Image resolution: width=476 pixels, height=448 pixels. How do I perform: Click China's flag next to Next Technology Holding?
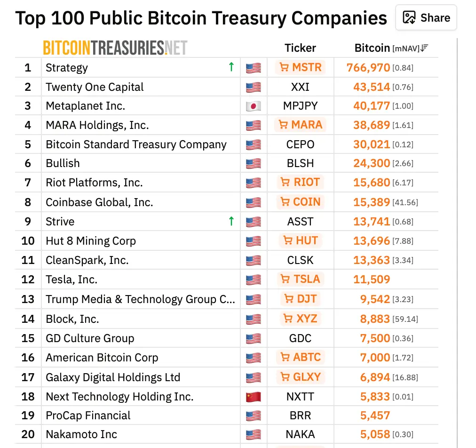click(253, 396)
